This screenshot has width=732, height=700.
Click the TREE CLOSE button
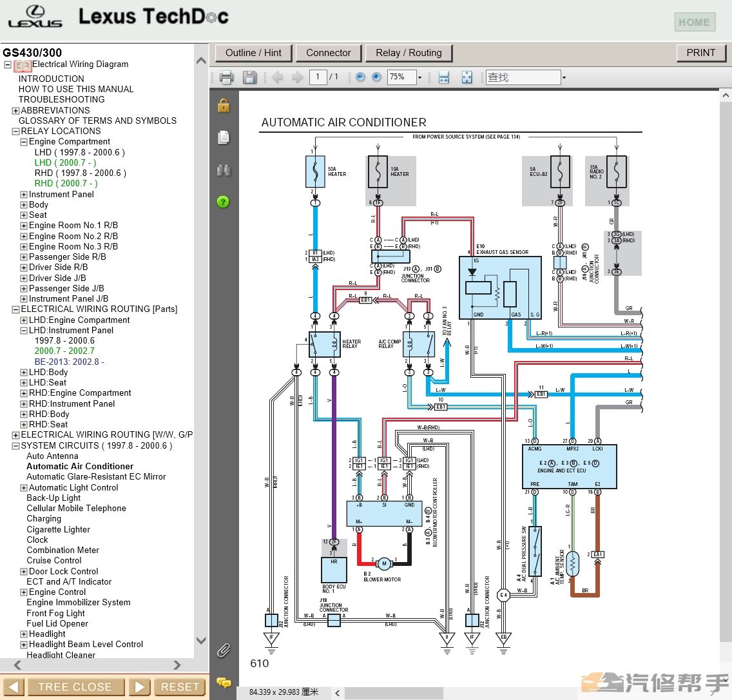coord(75,687)
